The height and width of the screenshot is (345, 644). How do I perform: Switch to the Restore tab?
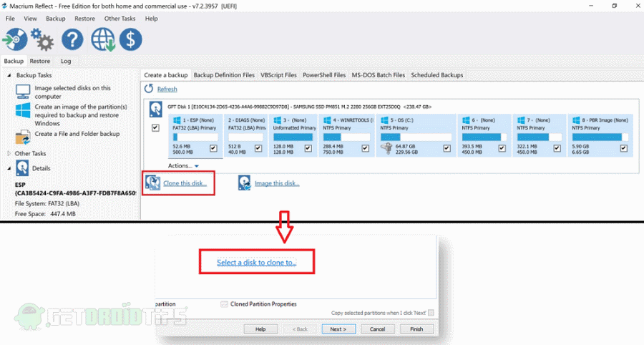click(40, 61)
